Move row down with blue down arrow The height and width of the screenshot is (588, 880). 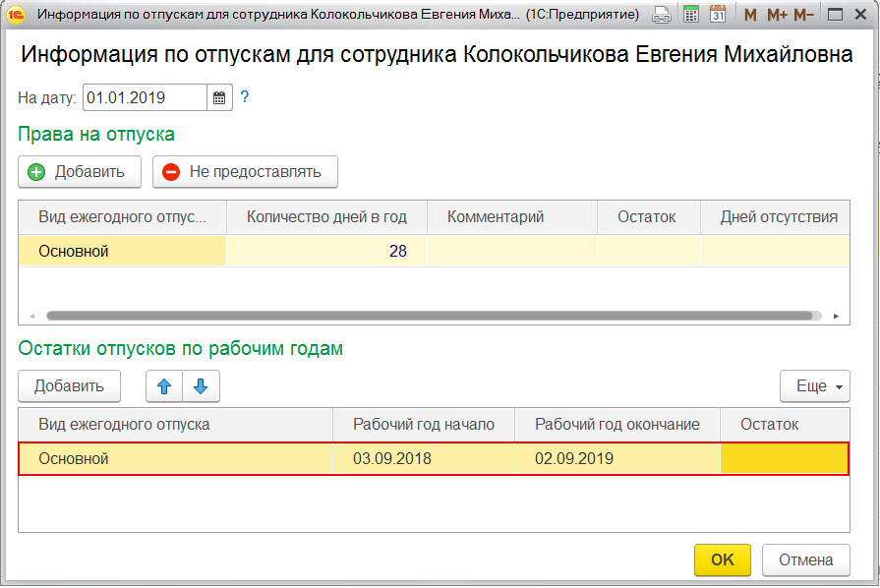(x=201, y=386)
